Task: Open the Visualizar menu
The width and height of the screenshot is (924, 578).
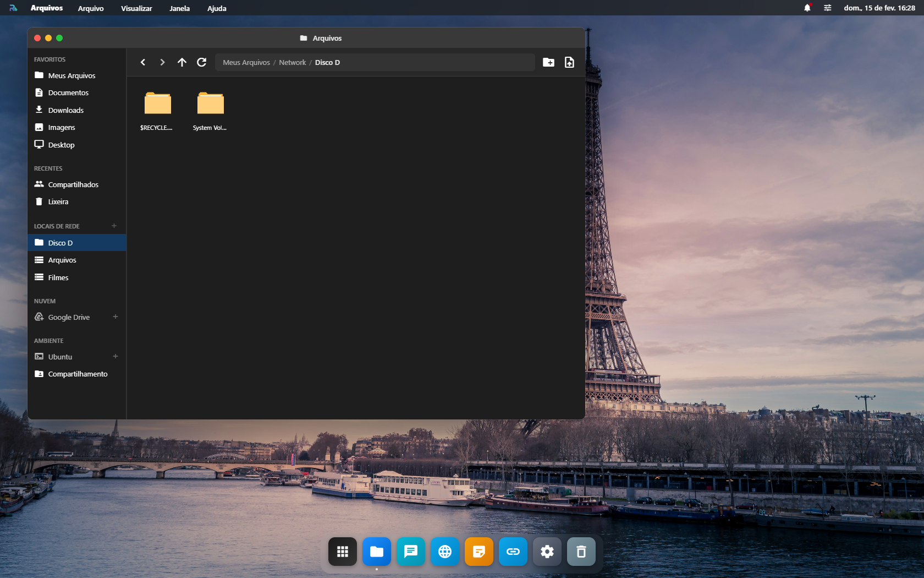Action: (136, 8)
